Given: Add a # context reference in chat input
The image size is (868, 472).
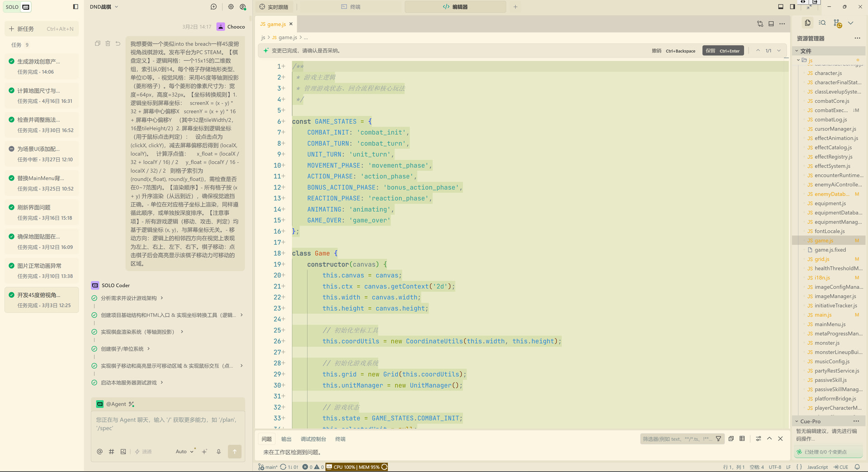Looking at the screenshot, I should click(x=111, y=451).
